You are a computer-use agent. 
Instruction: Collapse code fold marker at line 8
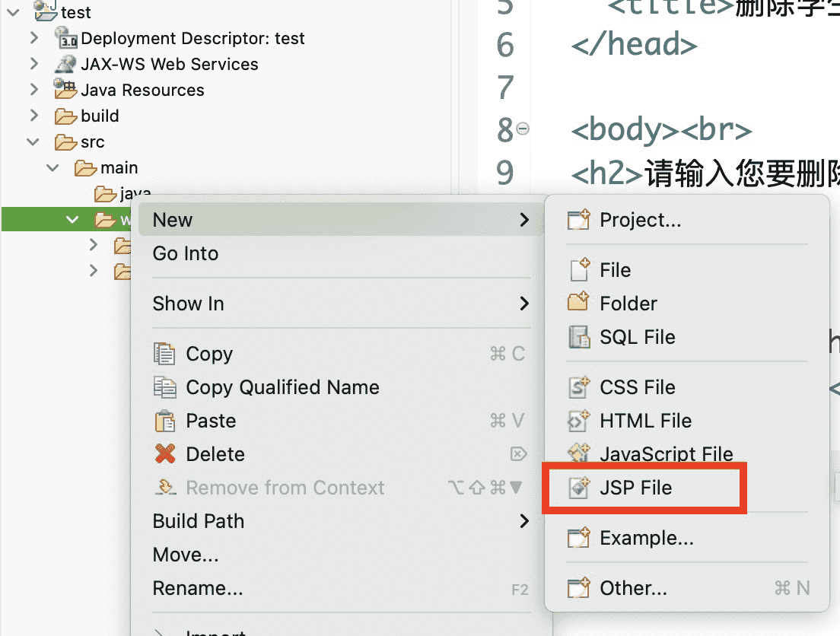click(523, 129)
